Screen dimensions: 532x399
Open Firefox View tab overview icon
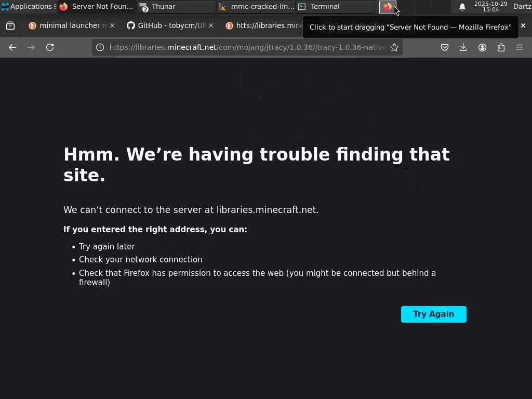click(10, 25)
